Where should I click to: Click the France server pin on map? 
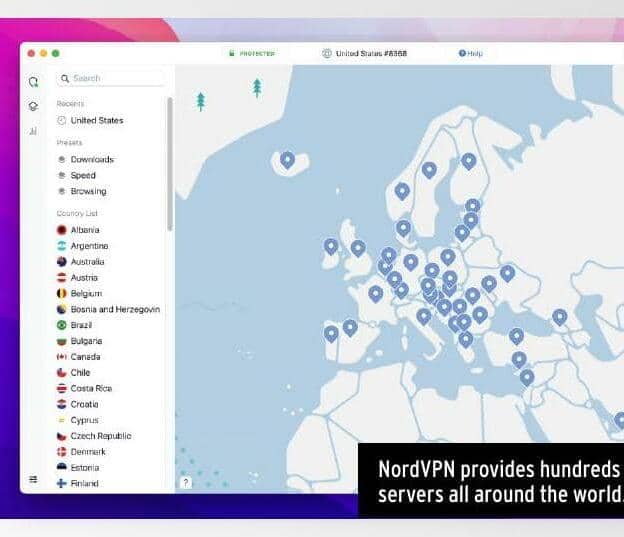coord(376,294)
